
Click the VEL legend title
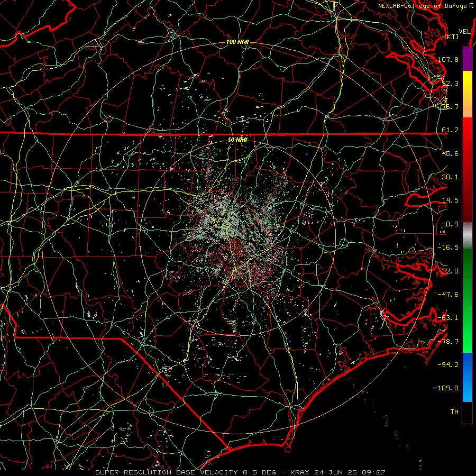464,32
